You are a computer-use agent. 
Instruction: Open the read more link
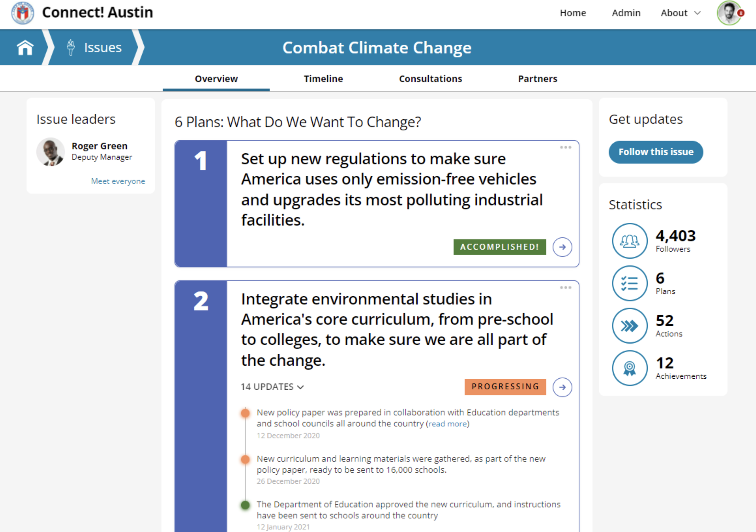pyautogui.click(x=447, y=424)
